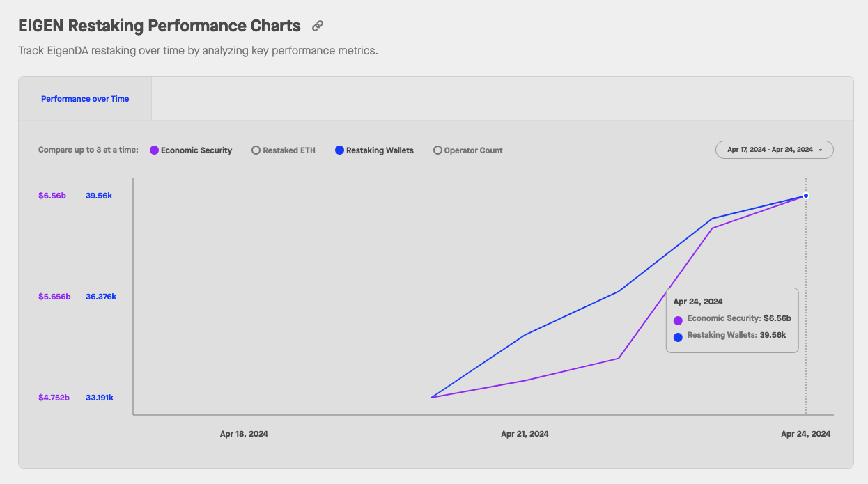Copy link icon beside EIGEN Restaking Performance Charts
This screenshot has width=868, height=484.
coord(318,26)
